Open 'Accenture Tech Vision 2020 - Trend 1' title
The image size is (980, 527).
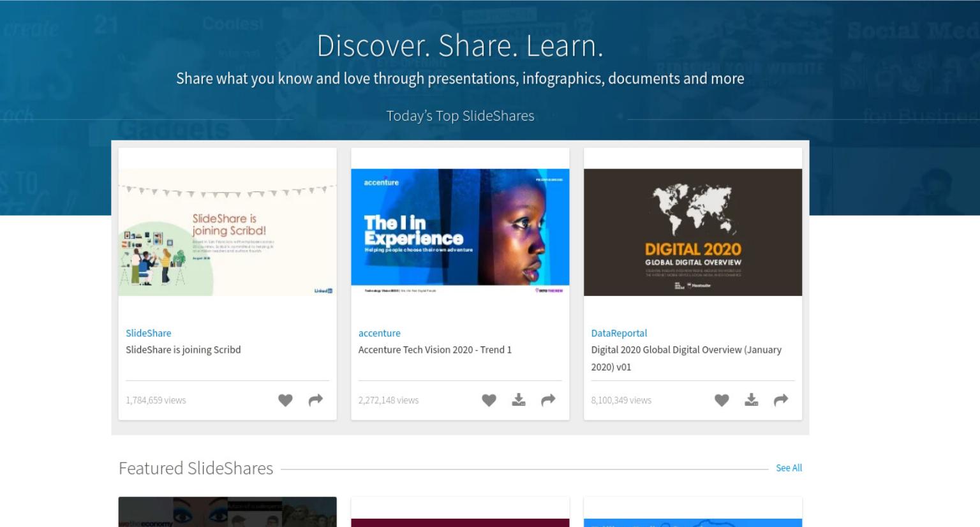coord(435,350)
